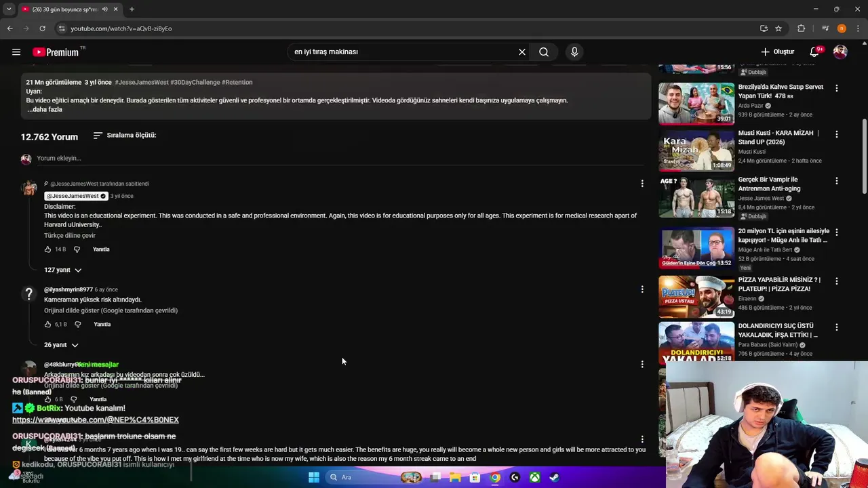Open Gerçek Bir Vampir video thumbnail
This screenshot has height=488, width=868.
(x=696, y=197)
